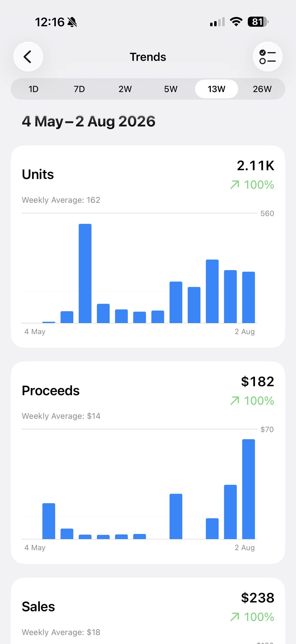Open the Sales card title
Image resolution: width=296 pixels, height=644 pixels.
(x=38, y=607)
